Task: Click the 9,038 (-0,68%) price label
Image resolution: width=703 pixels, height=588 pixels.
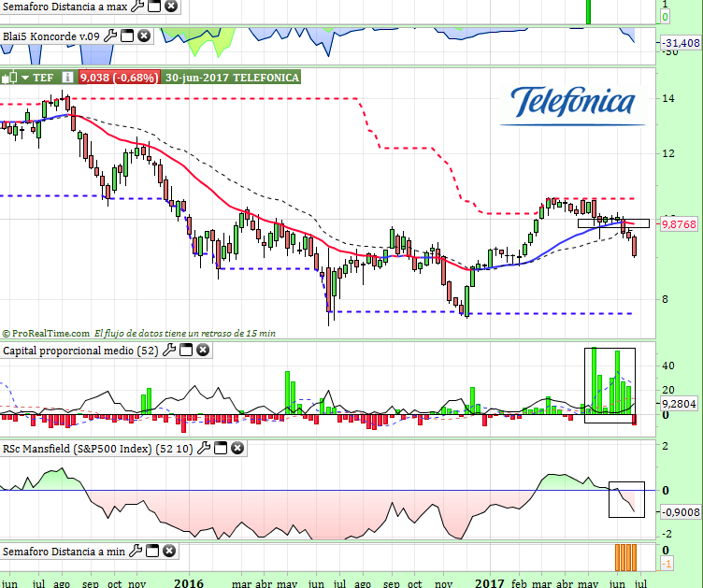Action: pyautogui.click(x=119, y=78)
